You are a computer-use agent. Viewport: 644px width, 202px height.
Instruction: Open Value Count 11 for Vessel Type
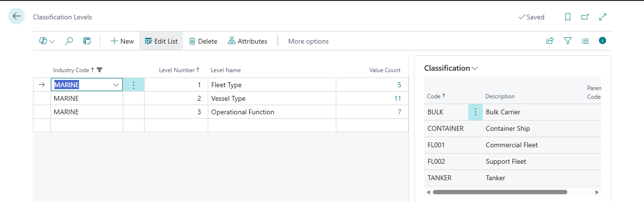[397, 98]
